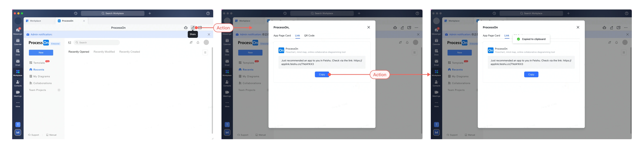
Task: Close the share dialog in the middle screenshot
Action: (369, 27)
